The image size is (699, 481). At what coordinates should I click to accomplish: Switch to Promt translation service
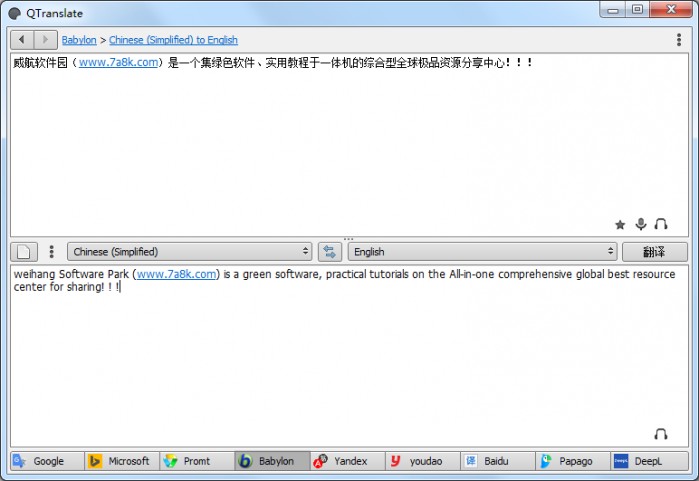tap(197, 461)
